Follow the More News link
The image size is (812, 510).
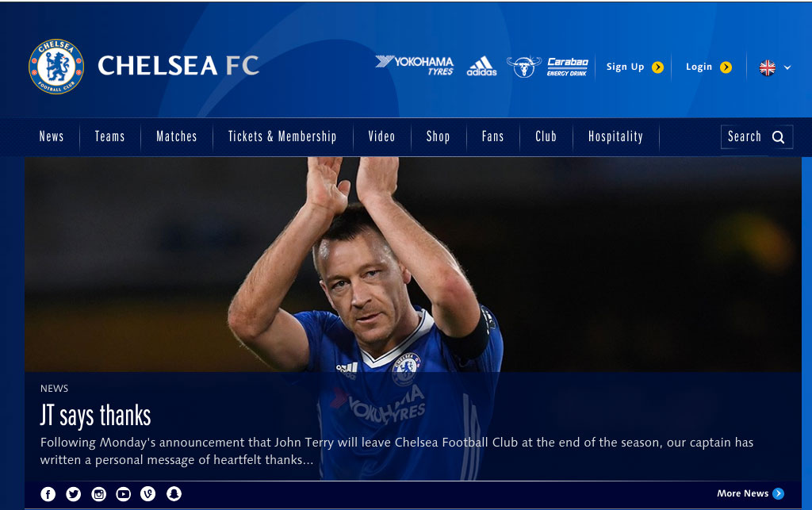click(x=750, y=493)
